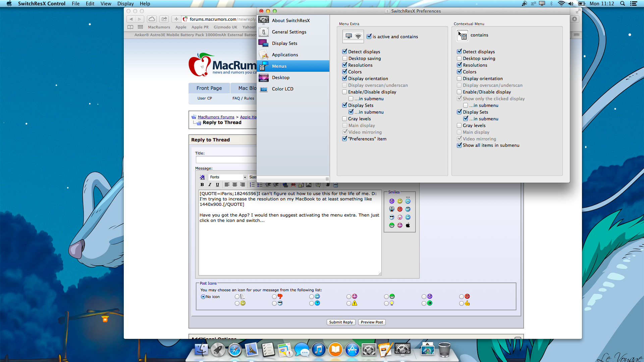Uncheck Display orientation in Menu Extra
The image size is (644, 362).
pyautogui.click(x=344, y=78)
